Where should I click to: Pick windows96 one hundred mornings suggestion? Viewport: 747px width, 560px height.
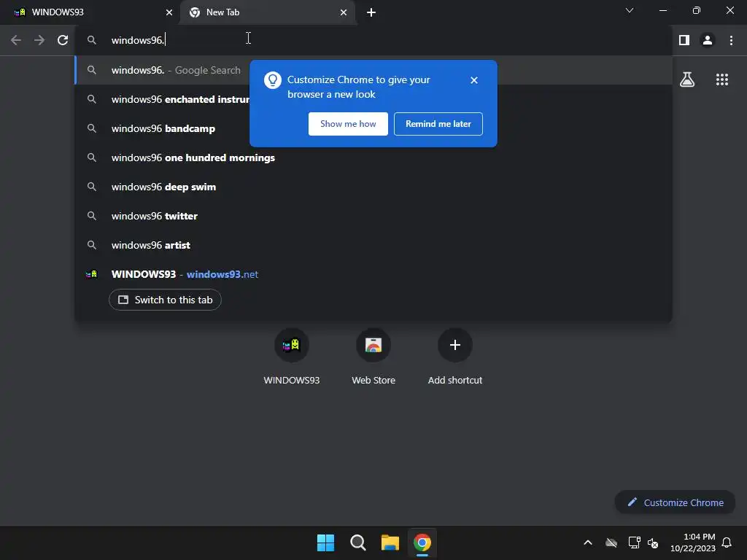[x=373, y=157]
